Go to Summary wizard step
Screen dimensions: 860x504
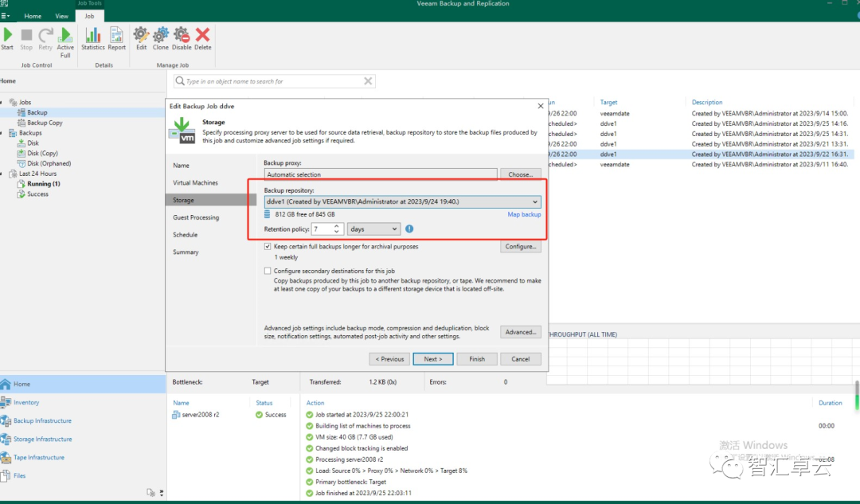tap(186, 252)
